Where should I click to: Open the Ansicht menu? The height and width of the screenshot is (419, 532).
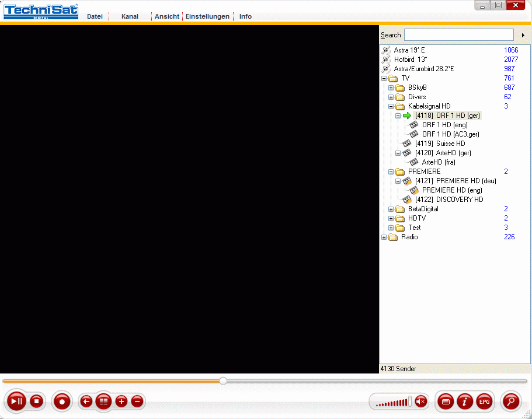(167, 16)
